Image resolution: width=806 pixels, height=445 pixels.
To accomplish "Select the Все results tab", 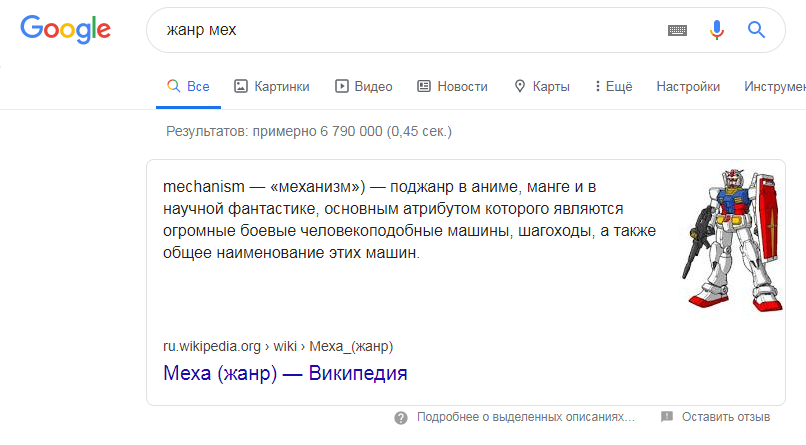I will pyautogui.click(x=188, y=86).
